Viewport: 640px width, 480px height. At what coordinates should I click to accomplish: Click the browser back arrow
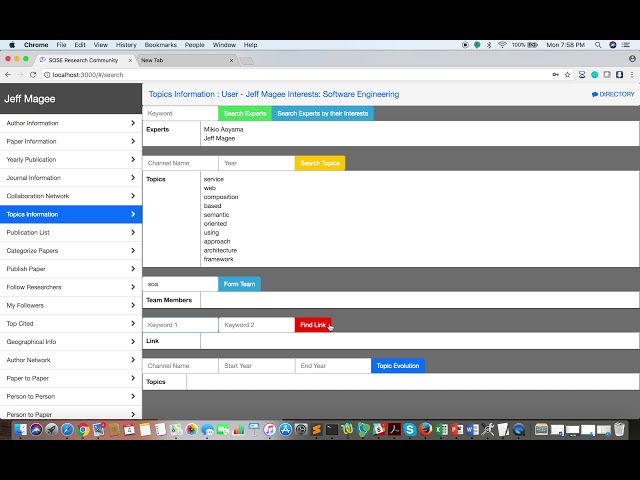(x=8, y=75)
